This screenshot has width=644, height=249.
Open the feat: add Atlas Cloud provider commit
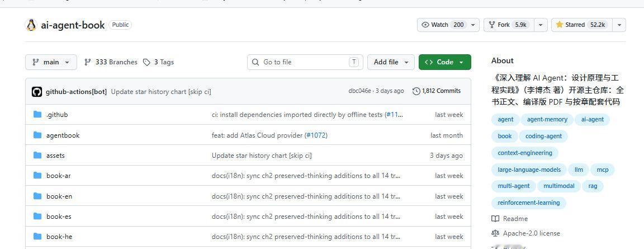[x=257, y=135]
